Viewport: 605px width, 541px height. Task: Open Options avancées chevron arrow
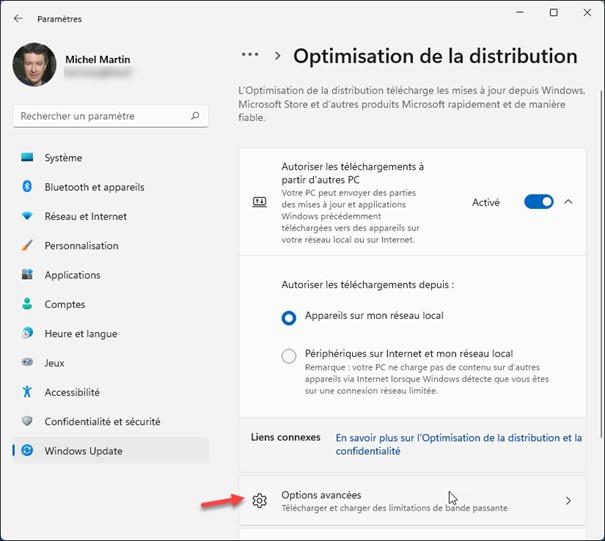[568, 501]
